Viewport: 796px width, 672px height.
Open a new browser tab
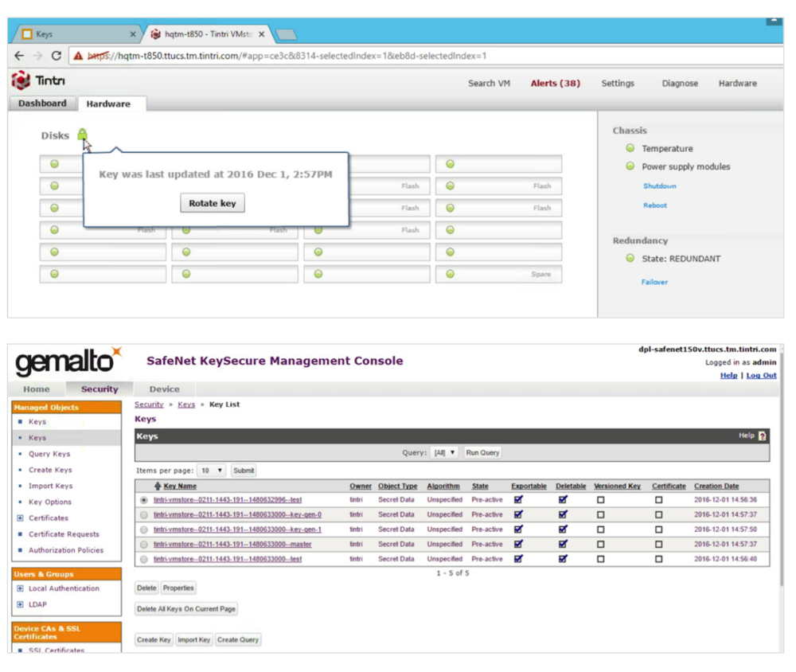point(287,34)
